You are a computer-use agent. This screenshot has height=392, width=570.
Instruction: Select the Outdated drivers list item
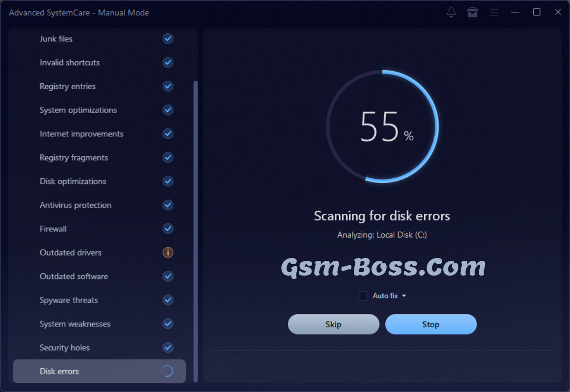pos(99,252)
